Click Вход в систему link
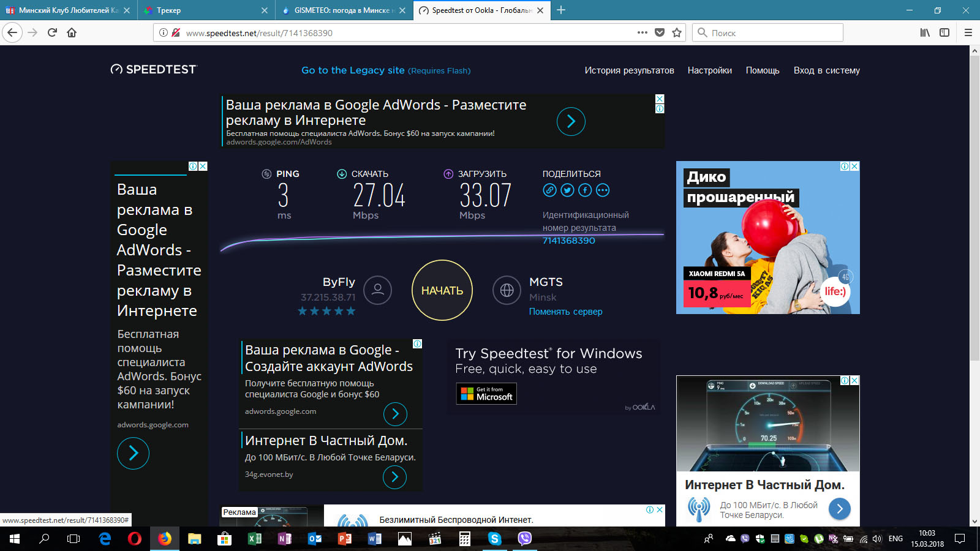The image size is (980, 551). pyautogui.click(x=827, y=70)
